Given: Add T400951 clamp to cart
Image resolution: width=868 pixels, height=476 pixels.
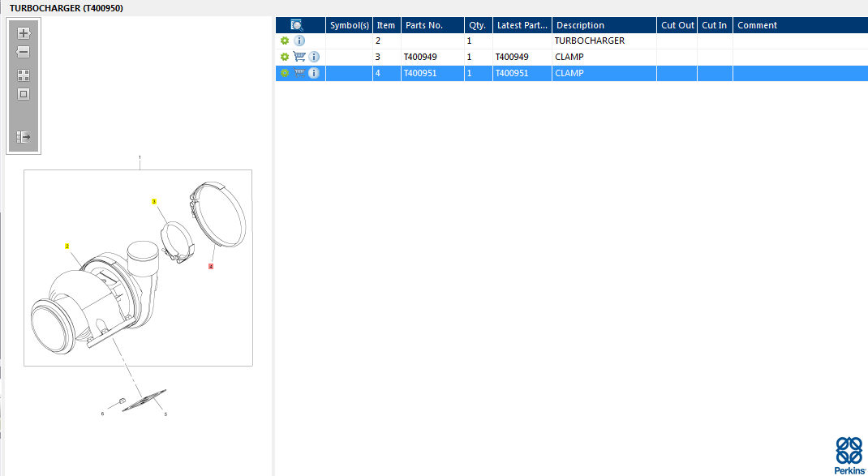Looking at the screenshot, I should pyautogui.click(x=299, y=72).
